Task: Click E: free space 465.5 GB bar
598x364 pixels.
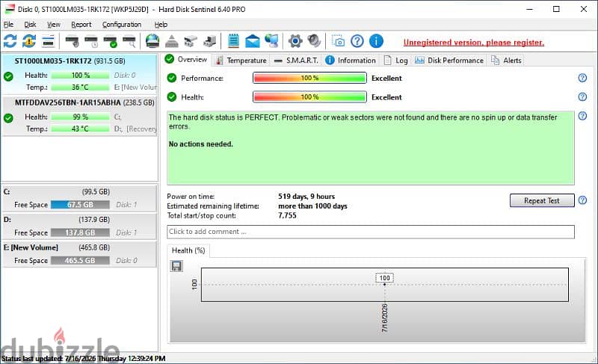Action: [x=80, y=260]
